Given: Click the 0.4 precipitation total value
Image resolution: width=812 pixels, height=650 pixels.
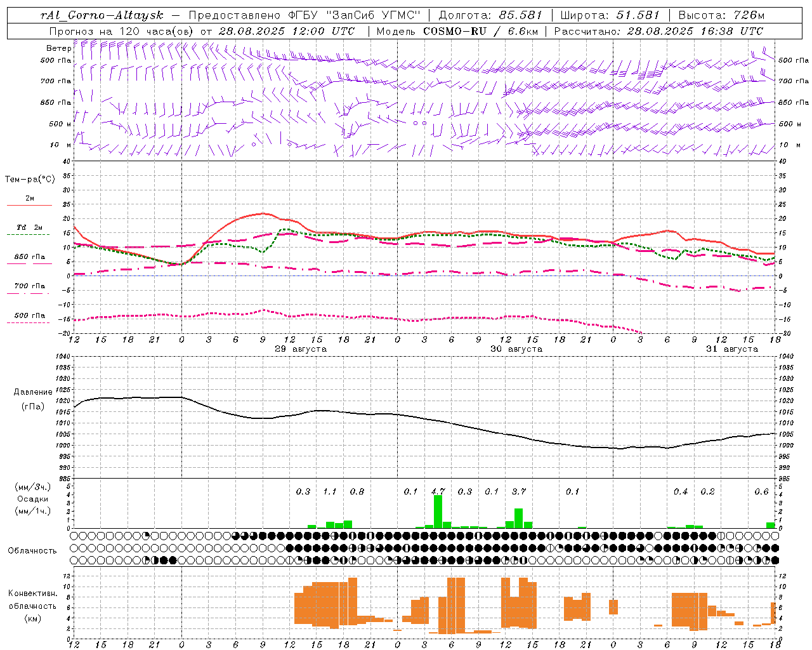Looking at the screenshot, I should 681,491.
